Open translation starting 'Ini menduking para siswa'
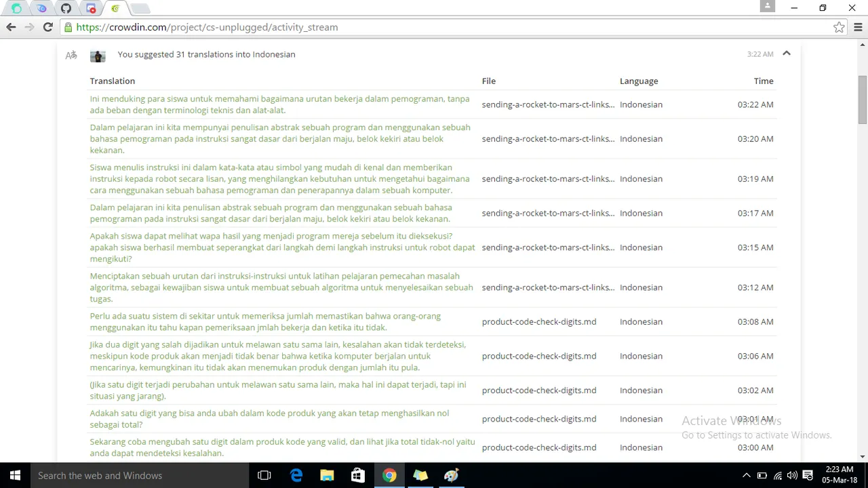868x488 pixels. point(279,104)
